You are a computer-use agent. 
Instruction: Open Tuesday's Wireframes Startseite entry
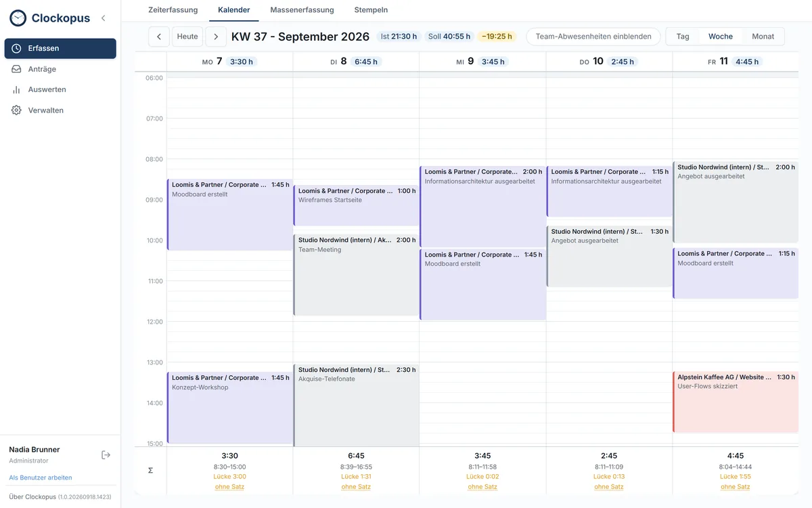(356, 206)
